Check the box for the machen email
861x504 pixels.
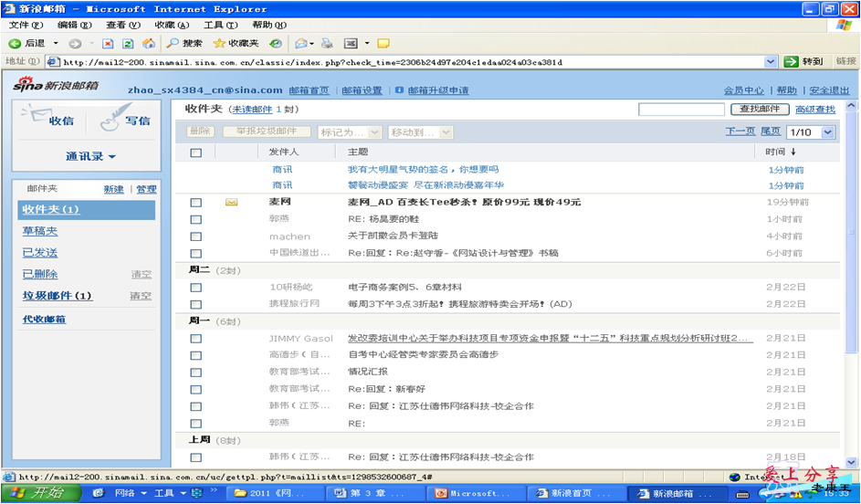(x=196, y=236)
